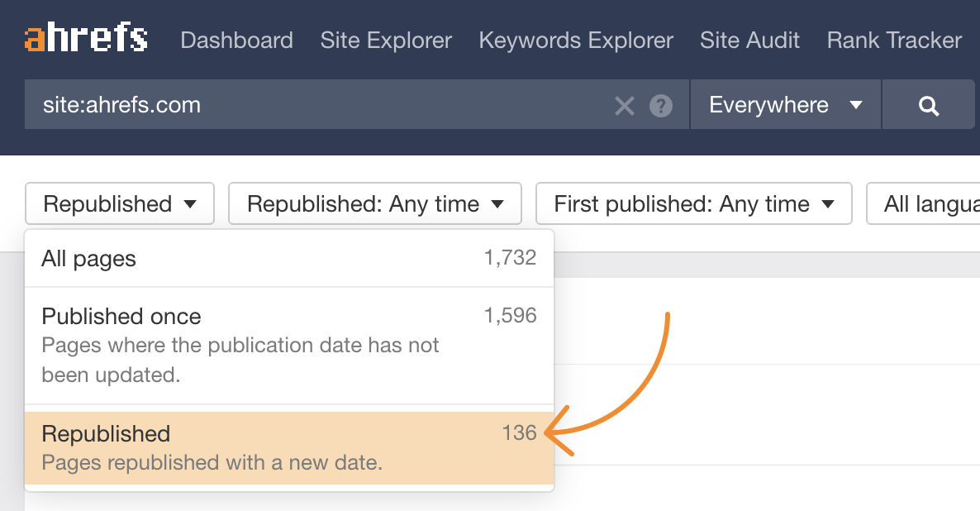980x511 pixels.
Task: Clear the search query with the X icon
Action: (x=625, y=104)
